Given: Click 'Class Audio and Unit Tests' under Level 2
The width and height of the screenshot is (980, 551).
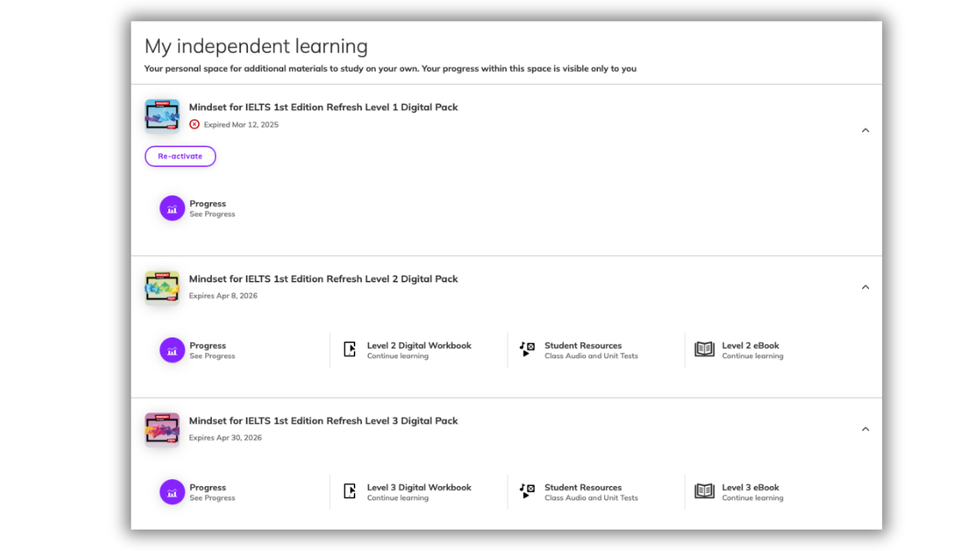Looking at the screenshot, I should click(x=591, y=356).
